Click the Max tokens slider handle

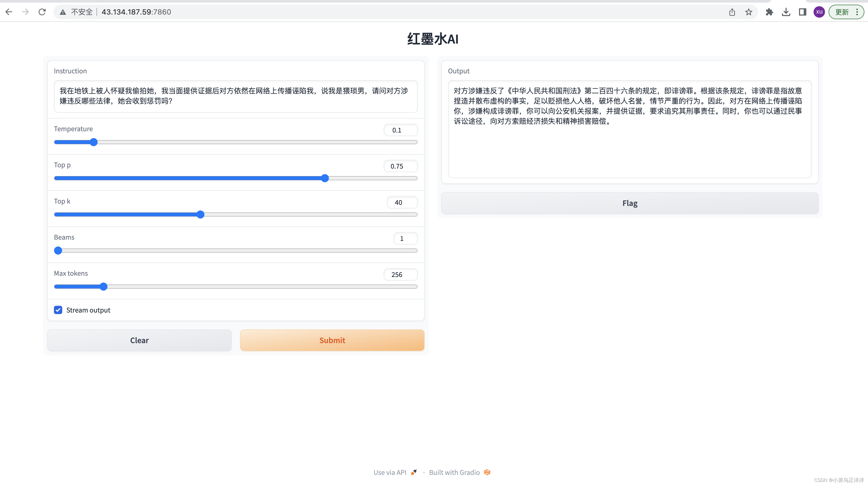(x=103, y=287)
